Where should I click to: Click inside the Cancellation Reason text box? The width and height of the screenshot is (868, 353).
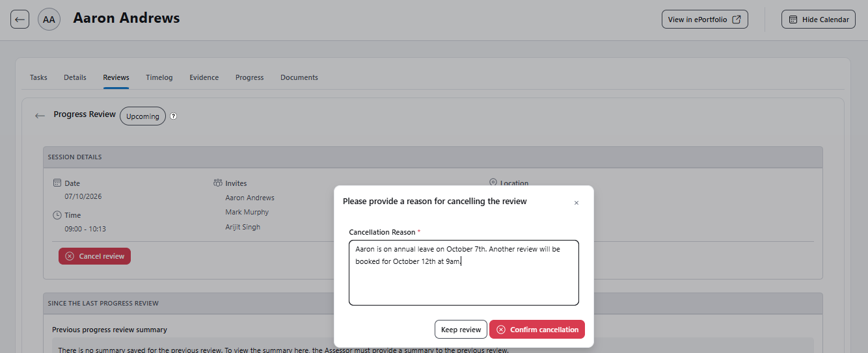pyautogui.click(x=464, y=272)
